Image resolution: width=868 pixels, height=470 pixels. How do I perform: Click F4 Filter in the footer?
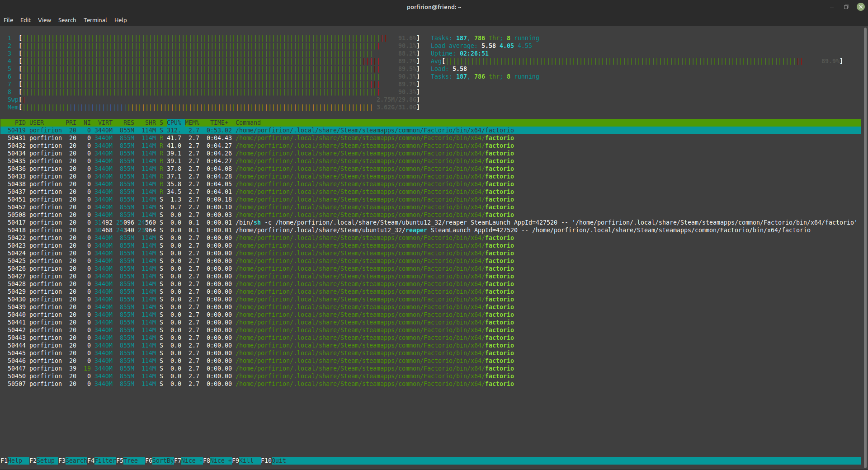[x=101, y=461]
